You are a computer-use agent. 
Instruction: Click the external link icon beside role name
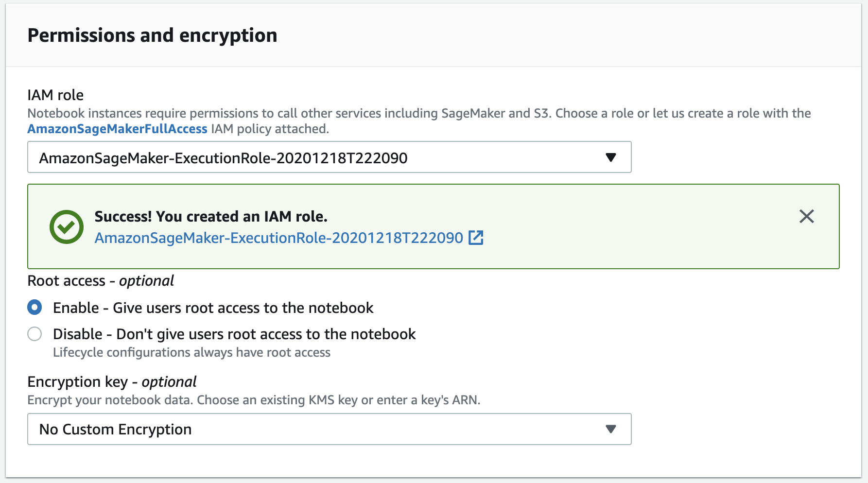476,238
